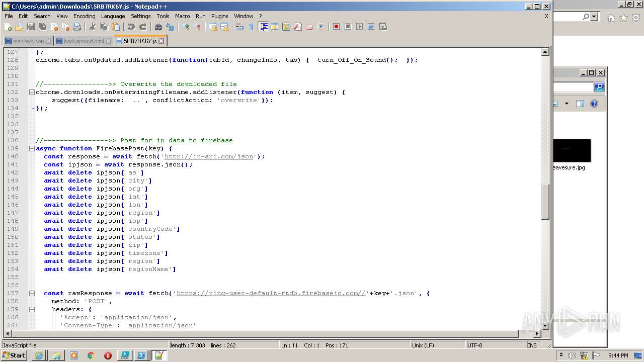The width and height of the screenshot is (644, 362).
Task: Click the UTF-8 encoding status field
Action: point(495,345)
